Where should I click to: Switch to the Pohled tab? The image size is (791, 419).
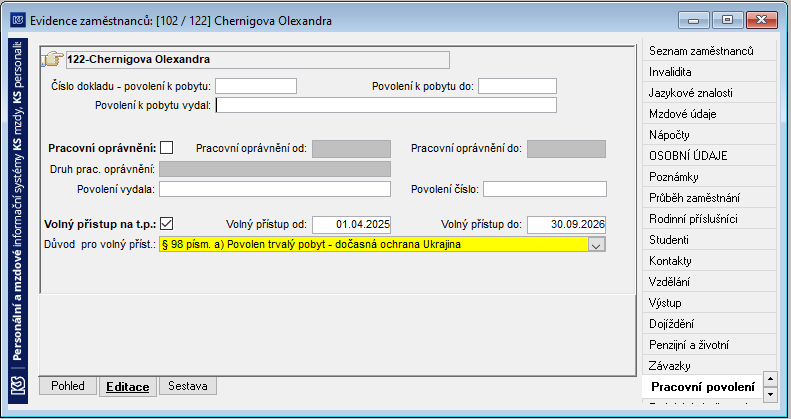pos(68,386)
